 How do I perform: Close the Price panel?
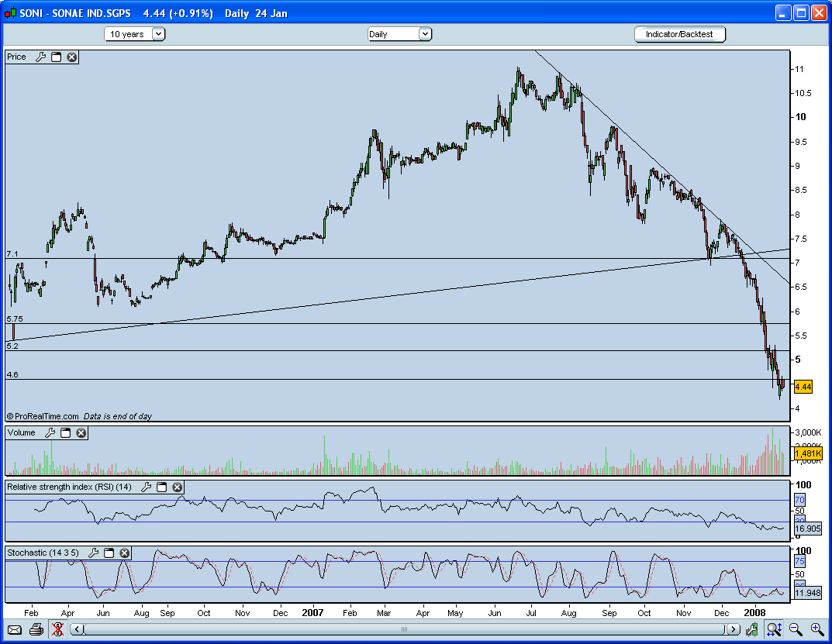(71, 57)
